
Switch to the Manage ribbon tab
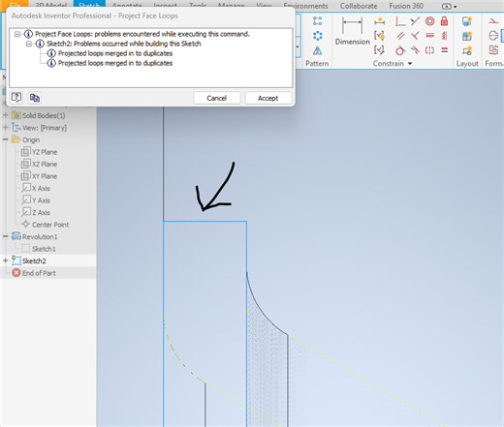[231, 6]
